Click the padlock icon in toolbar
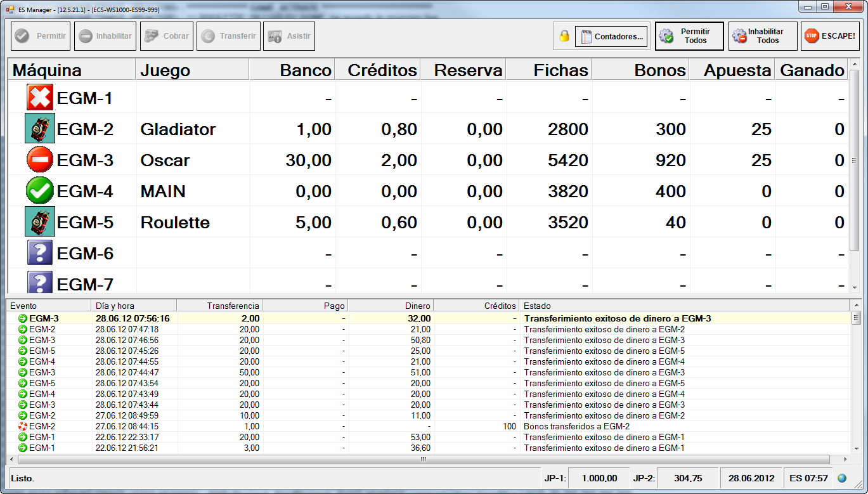This screenshot has width=868, height=494. coord(564,36)
